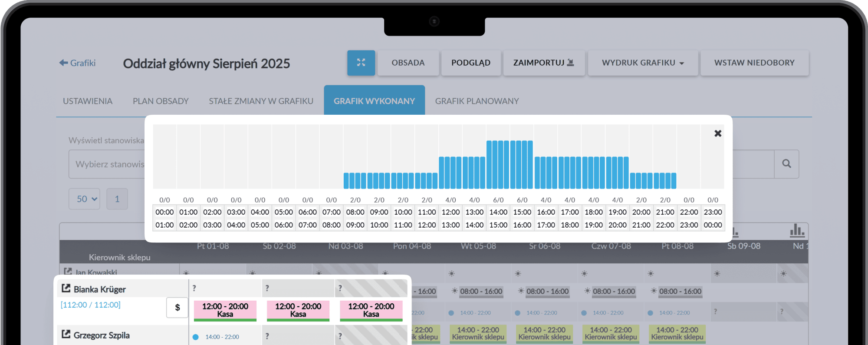This screenshot has width=868, height=345.
Task: Open Bianka Krüger's profile link icon
Action: 66,289
